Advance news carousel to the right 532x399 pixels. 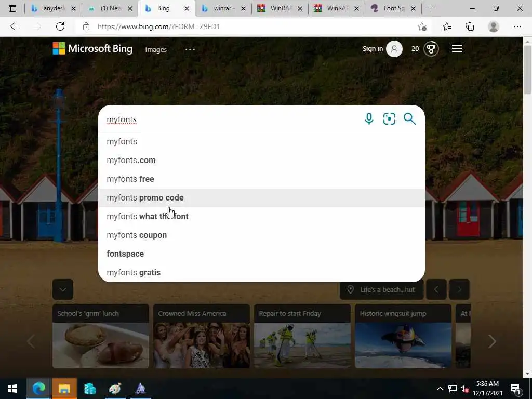click(492, 341)
